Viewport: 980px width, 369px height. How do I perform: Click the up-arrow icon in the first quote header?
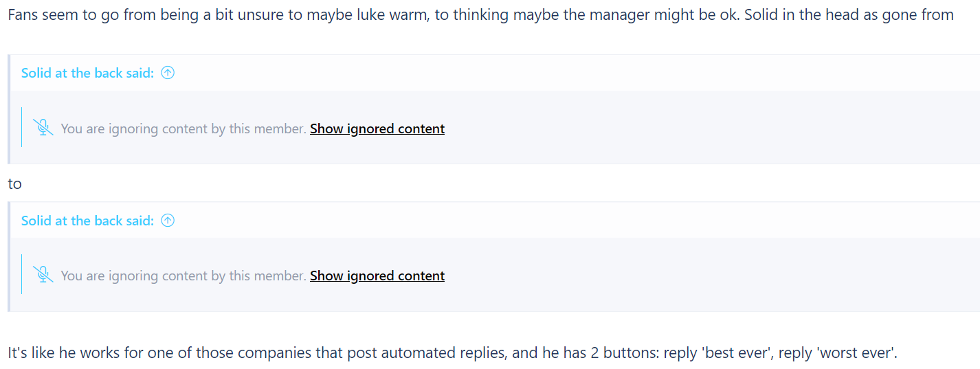click(168, 73)
